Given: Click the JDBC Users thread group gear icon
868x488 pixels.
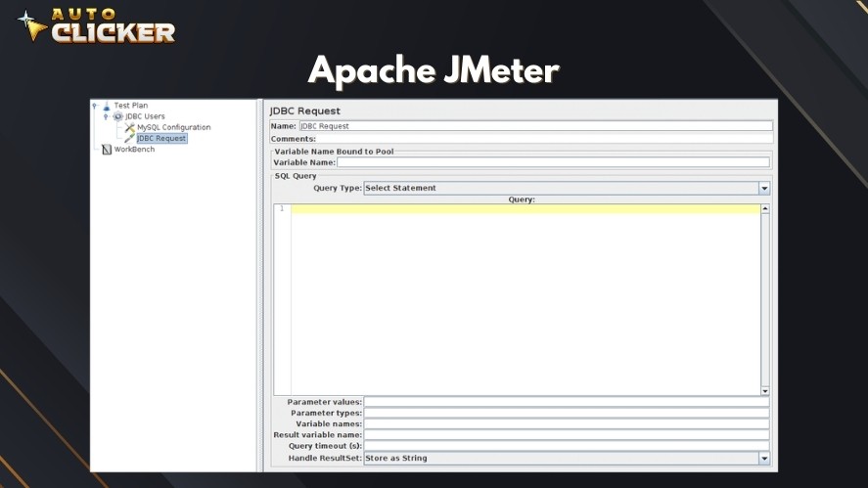Looking at the screenshot, I should point(117,116).
